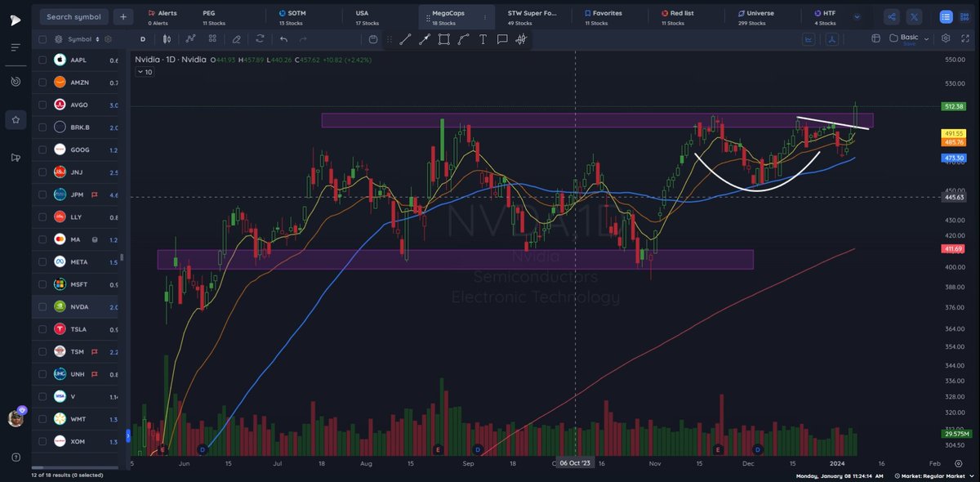The width and height of the screenshot is (980, 482).
Task: Click the blue line-chart toggle button
Action: click(x=810, y=38)
